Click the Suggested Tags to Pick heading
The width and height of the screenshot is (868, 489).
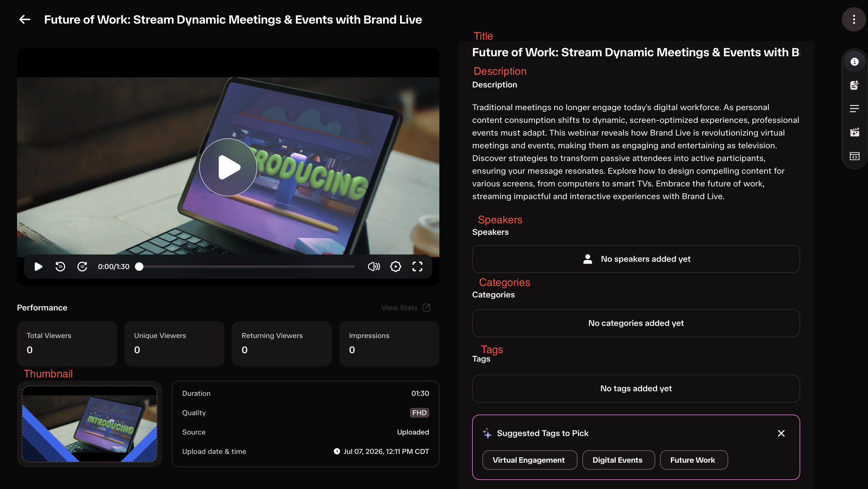click(x=543, y=433)
